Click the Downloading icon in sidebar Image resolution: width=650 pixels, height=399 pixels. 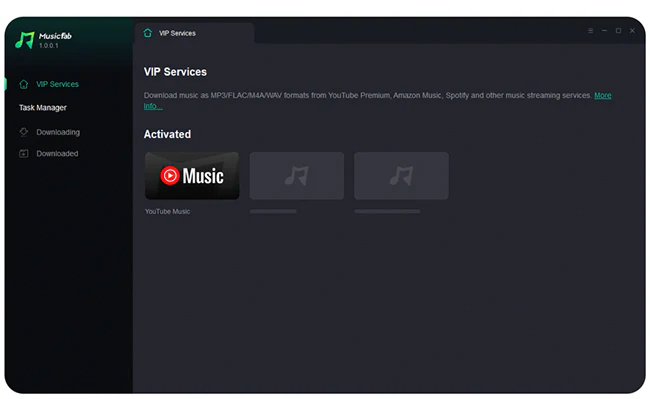[24, 132]
